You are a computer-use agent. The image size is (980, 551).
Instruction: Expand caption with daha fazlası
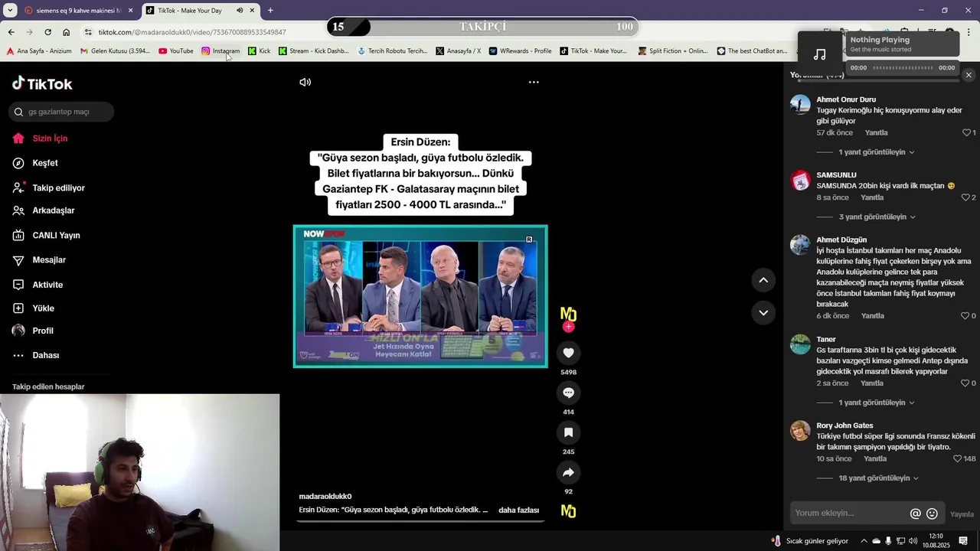[518, 510]
